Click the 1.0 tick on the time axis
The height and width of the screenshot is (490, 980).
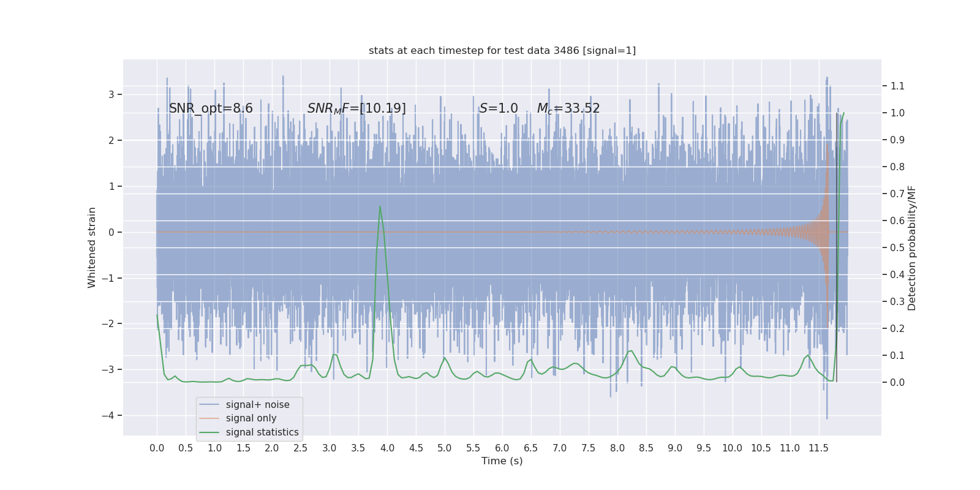coord(214,448)
